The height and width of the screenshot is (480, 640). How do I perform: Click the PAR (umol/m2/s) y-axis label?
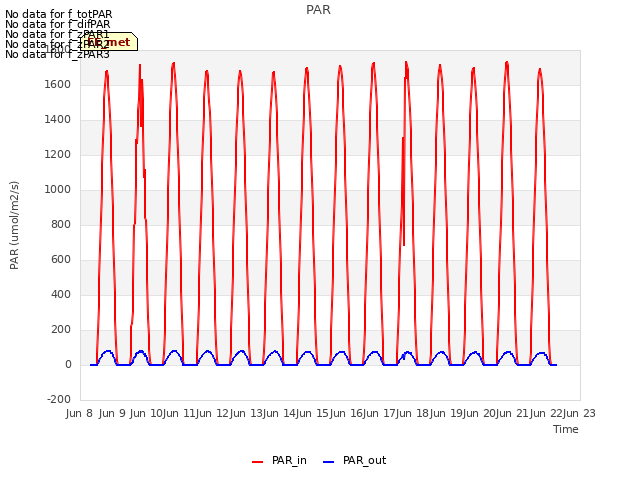click(x=14, y=225)
